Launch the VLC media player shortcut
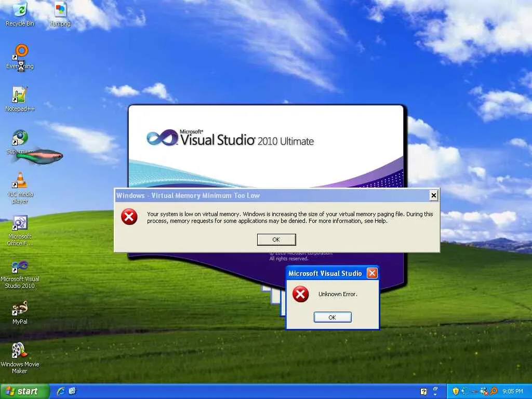The width and height of the screenshot is (532, 399). point(20,188)
